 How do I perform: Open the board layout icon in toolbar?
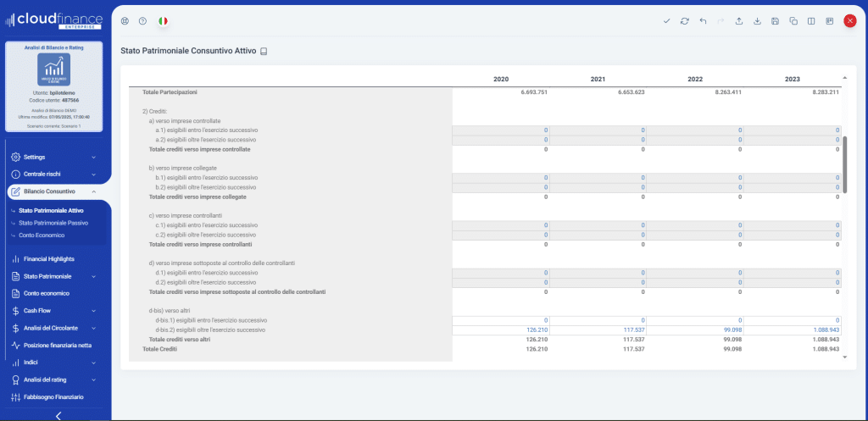click(829, 21)
